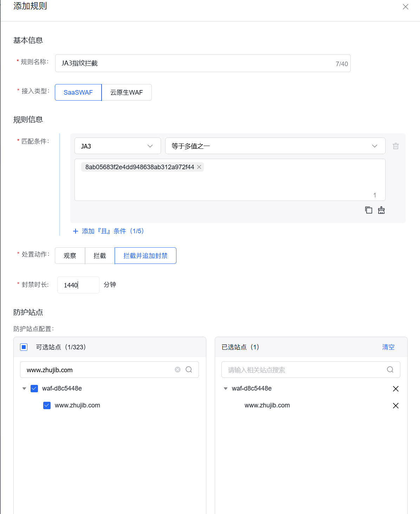Select the 观察 disposal action
Image resolution: width=420 pixels, height=514 pixels.
click(x=70, y=255)
